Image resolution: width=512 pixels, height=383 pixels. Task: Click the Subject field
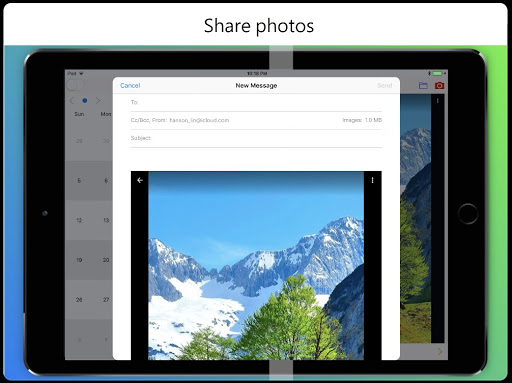coord(256,138)
